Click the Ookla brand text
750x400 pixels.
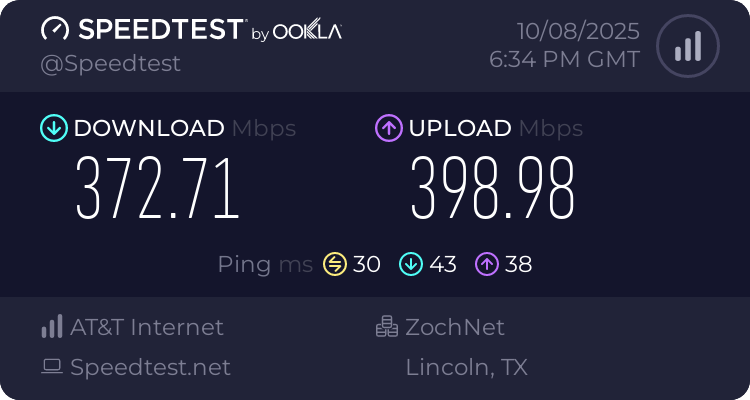click(309, 32)
